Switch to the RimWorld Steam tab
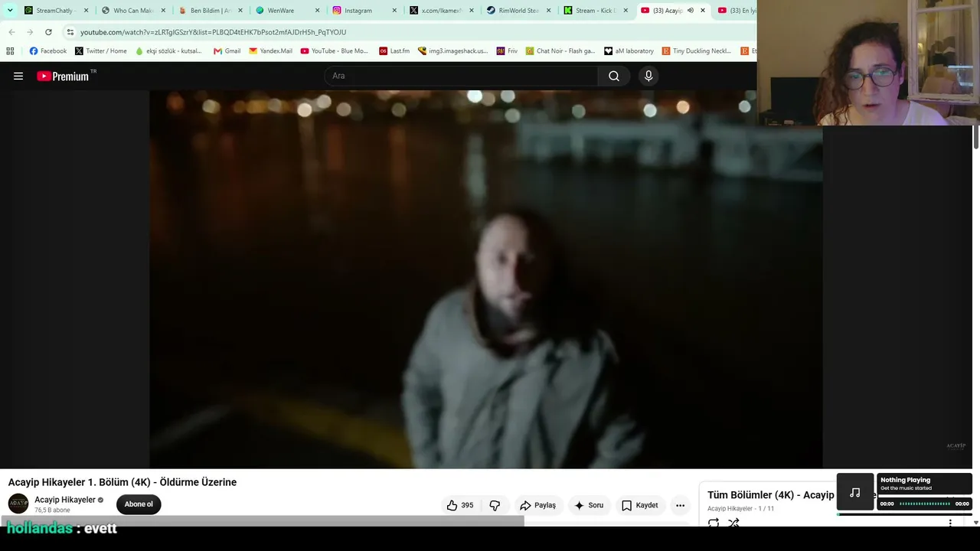Viewport: 980px width, 551px height. pos(519,11)
